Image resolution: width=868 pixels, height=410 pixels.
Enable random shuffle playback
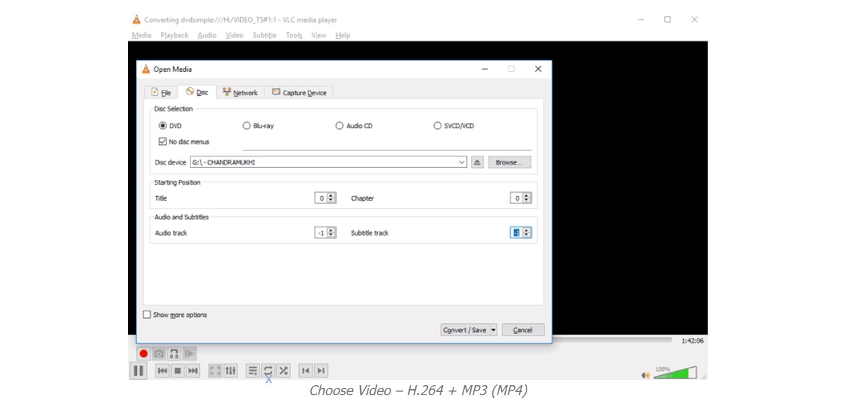click(x=284, y=370)
